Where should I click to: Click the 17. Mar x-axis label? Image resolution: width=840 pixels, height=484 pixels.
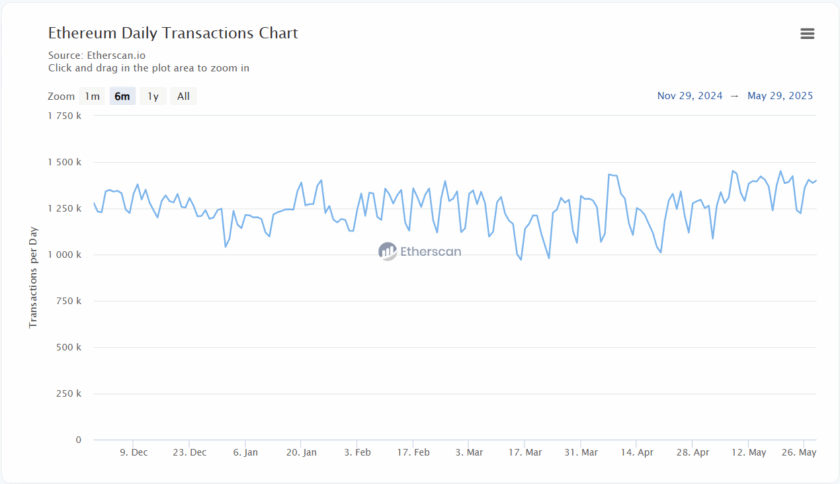(525, 453)
